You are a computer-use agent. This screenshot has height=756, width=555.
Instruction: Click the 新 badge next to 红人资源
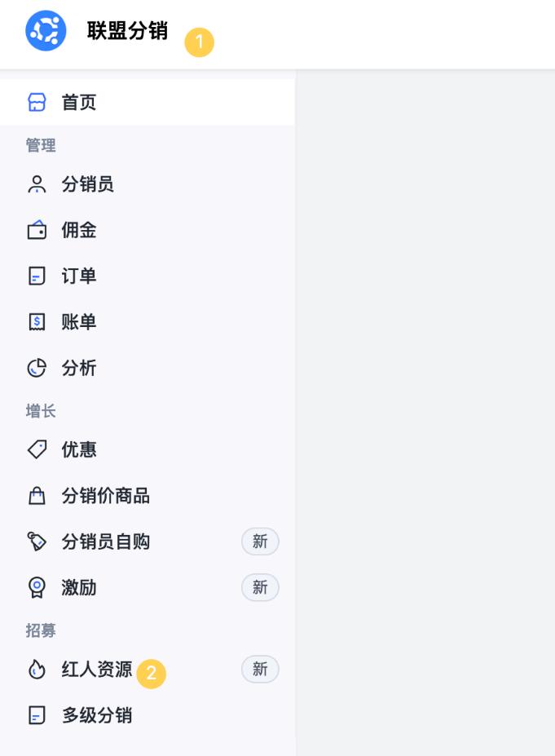click(260, 669)
